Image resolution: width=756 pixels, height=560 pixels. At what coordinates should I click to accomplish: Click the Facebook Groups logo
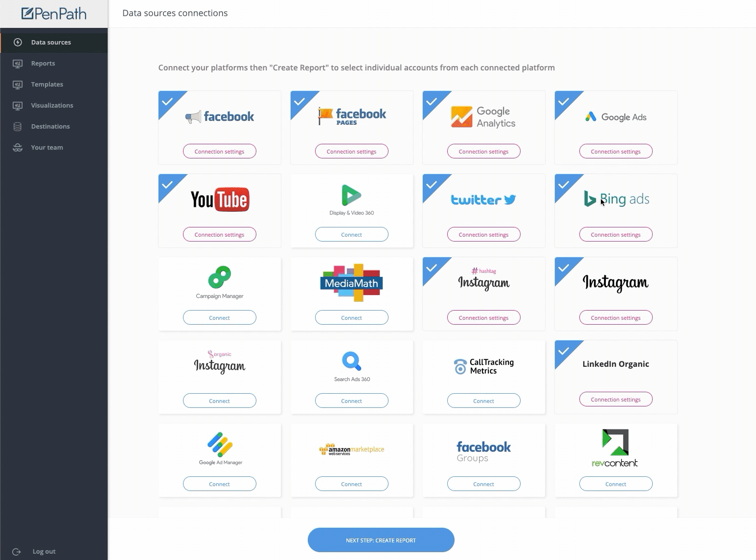(x=483, y=451)
